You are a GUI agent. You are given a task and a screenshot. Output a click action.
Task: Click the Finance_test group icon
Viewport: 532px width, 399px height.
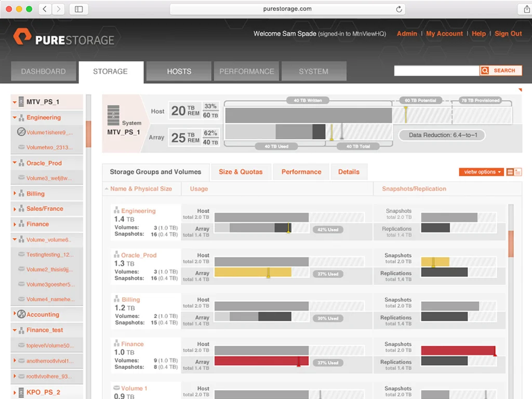point(21,330)
